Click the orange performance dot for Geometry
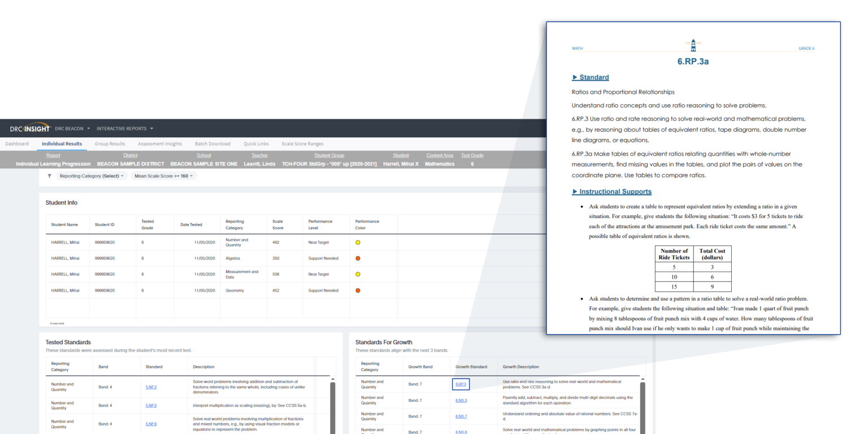Image resolution: width=868 pixels, height=434 pixels. tap(358, 290)
